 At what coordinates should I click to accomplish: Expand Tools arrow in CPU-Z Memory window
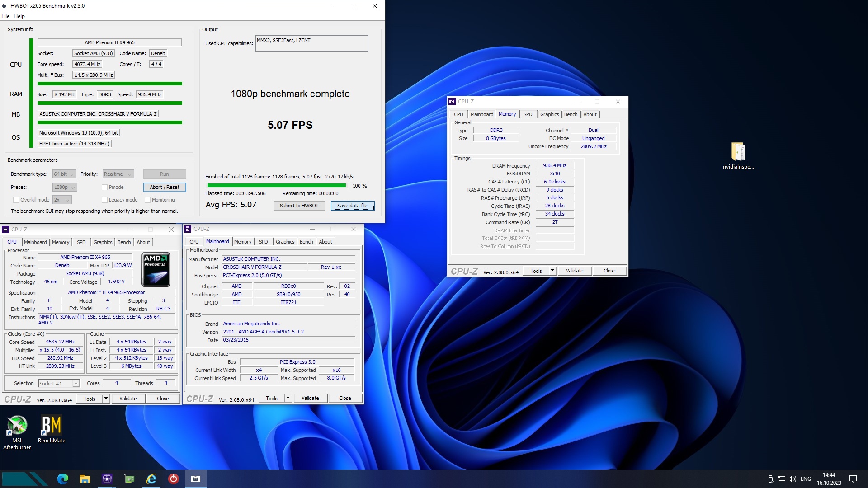(x=552, y=271)
